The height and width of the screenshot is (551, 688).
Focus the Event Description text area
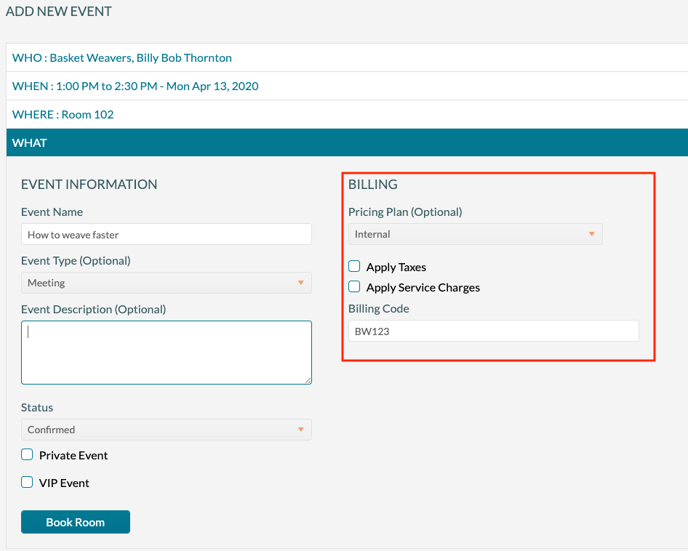166,352
